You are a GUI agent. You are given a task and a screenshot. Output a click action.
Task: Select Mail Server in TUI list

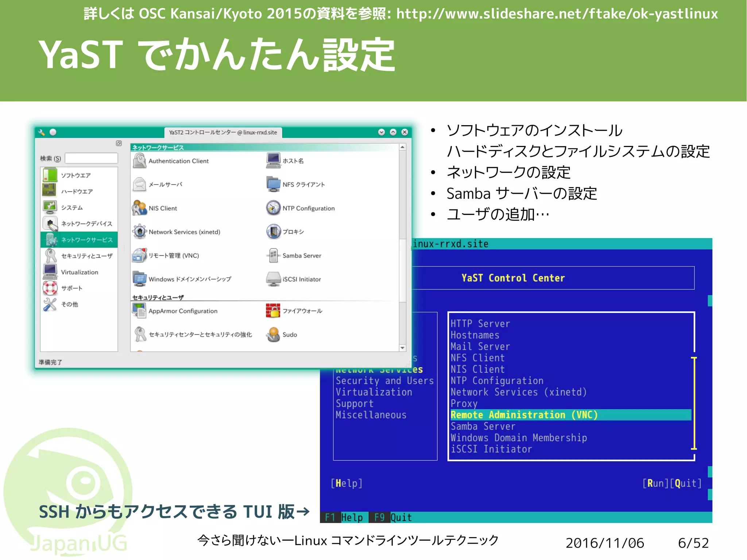(x=480, y=346)
